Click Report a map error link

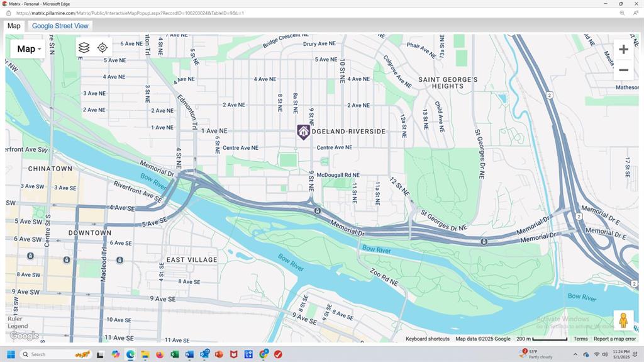tap(614, 339)
